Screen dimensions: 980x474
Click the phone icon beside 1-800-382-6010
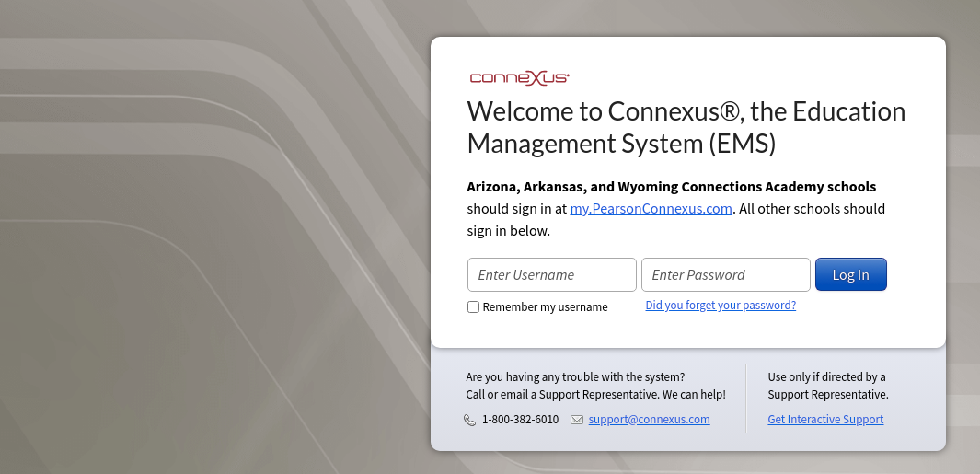(x=470, y=420)
